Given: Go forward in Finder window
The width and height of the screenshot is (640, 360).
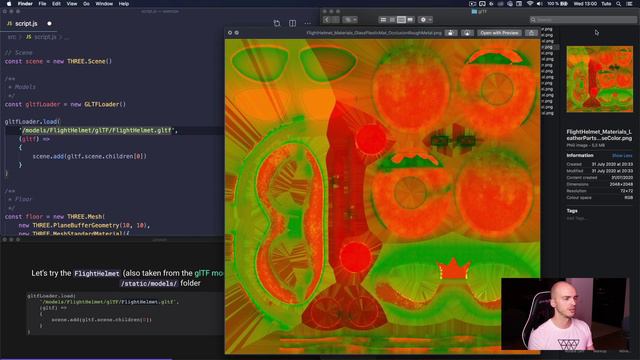Looking at the screenshot, I should coord(335,20).
